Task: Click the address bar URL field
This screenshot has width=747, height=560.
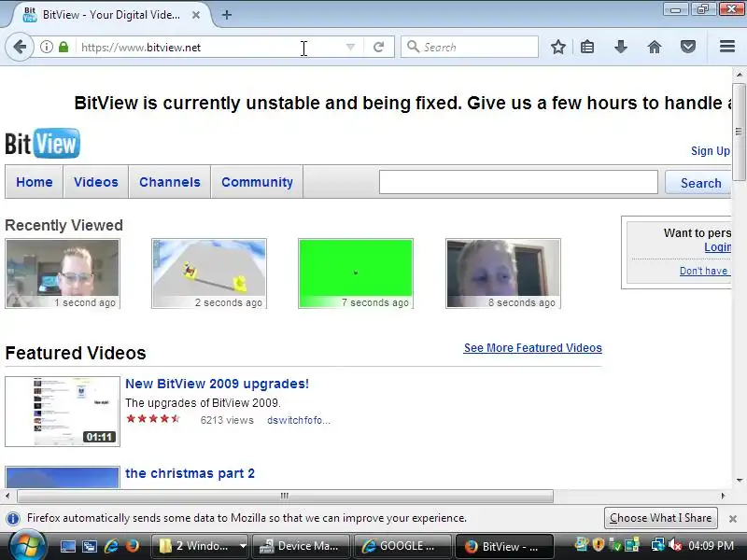Action: coord(209,48)
